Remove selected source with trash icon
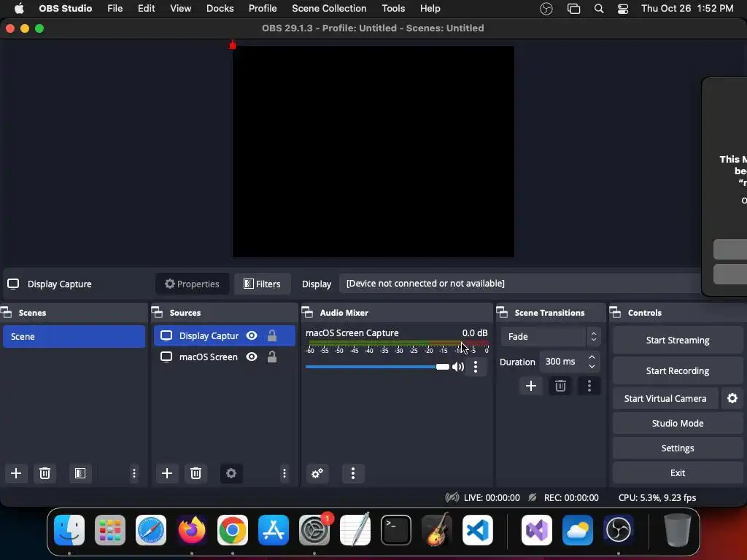 196,473
